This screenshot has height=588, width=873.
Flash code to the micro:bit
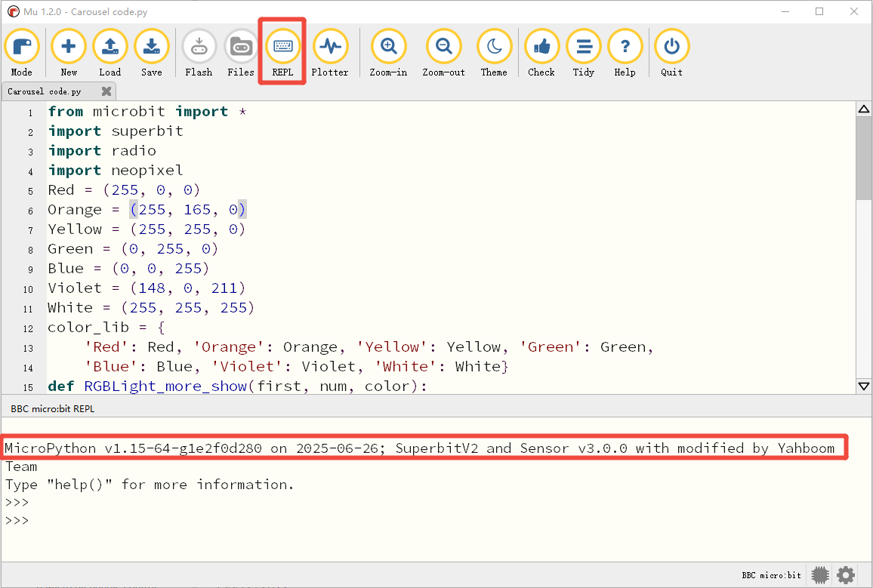(199, 54)
